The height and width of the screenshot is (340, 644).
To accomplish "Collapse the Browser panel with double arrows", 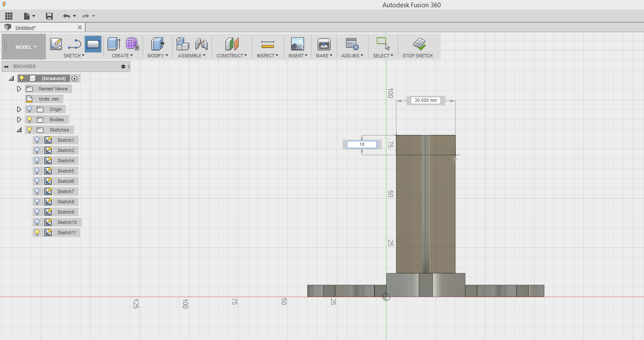I will [6, 66].
